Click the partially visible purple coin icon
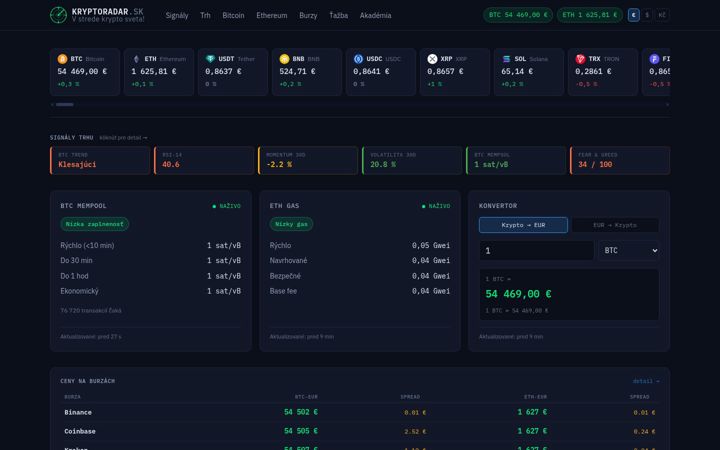Screen dimensions: 720x450 point(654,59)
